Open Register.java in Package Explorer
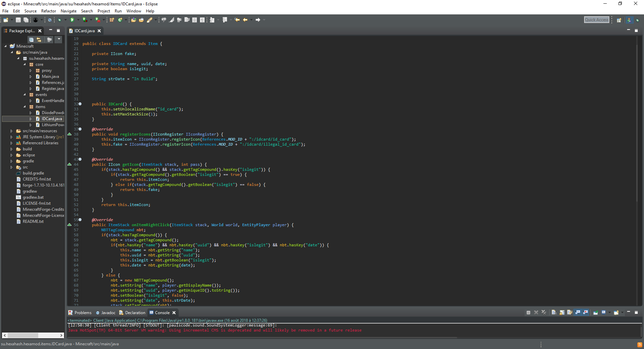 click(52, 89)
